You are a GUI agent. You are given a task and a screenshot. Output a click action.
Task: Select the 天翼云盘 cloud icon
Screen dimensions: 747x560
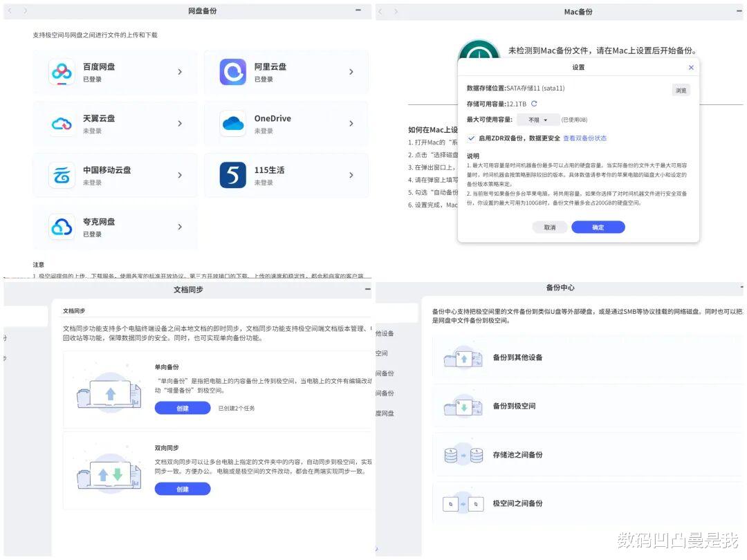[x=62, y=124]
